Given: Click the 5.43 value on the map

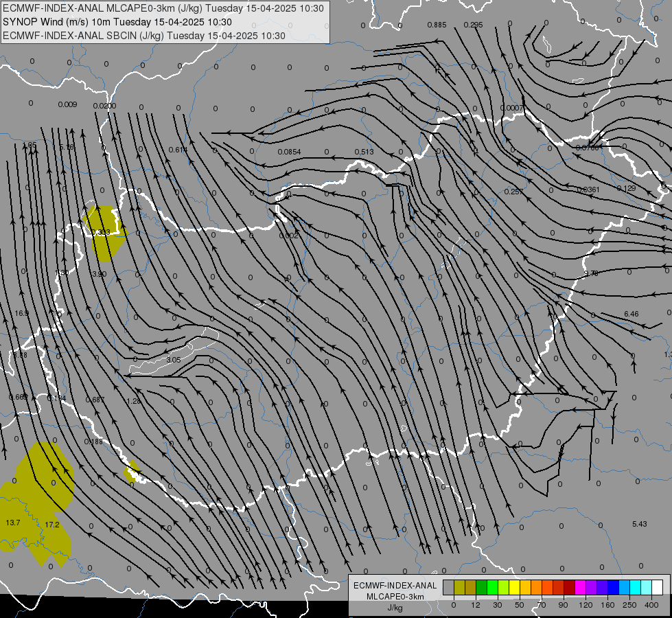Looking at the screenshot, I should [640, 524].
